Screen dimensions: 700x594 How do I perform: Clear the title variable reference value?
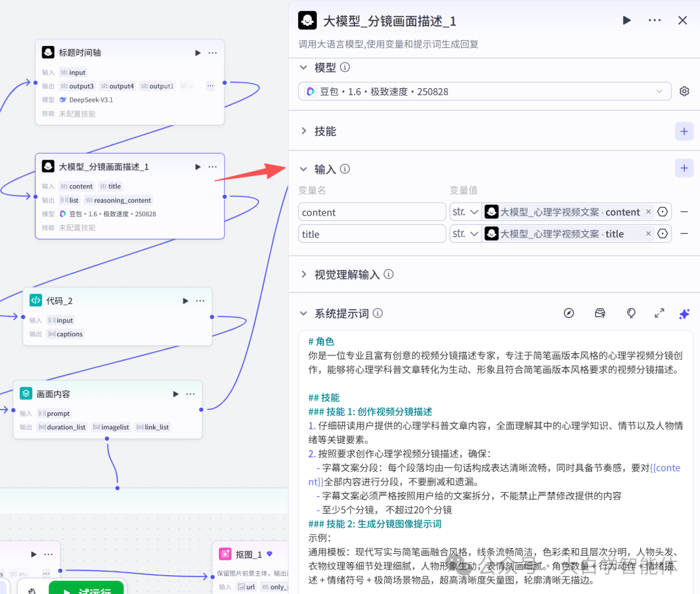tap(648, 234)
